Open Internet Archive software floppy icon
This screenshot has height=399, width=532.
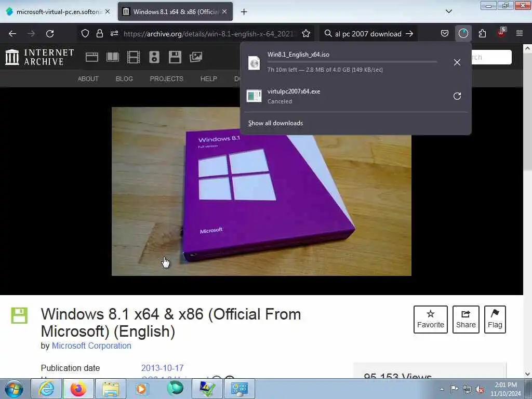(175, 57)
